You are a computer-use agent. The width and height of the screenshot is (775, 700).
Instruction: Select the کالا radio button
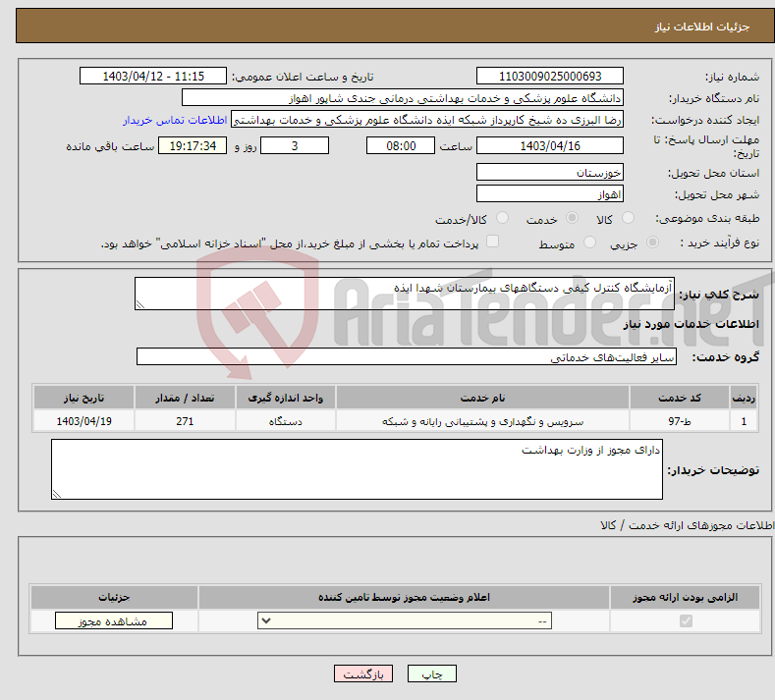628,218
